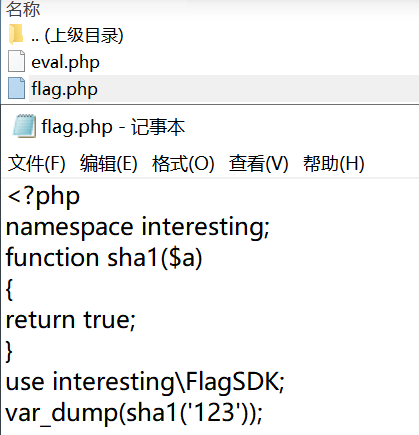Place cursor on namespace interesting; line
419x435 pixels.
coord(138,228)
